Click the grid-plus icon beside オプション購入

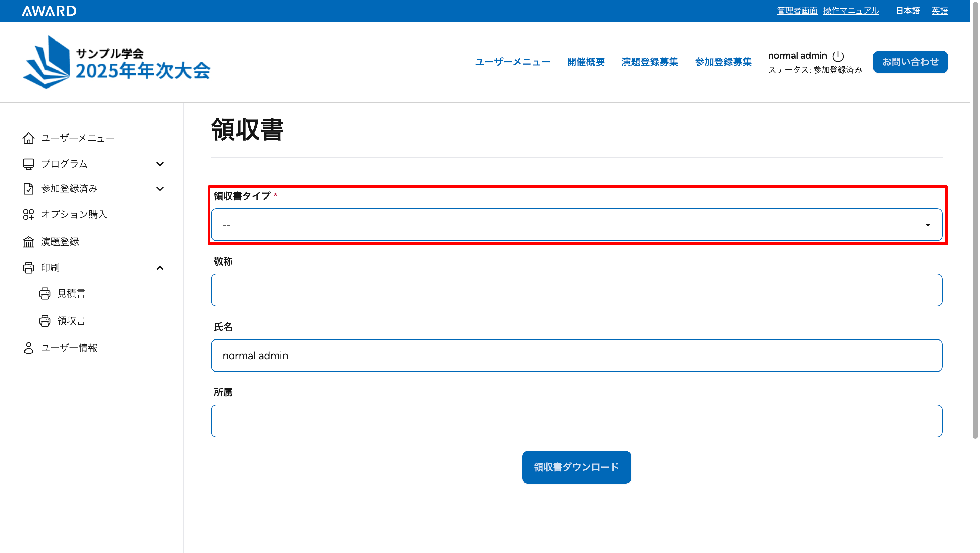[29, 215]
